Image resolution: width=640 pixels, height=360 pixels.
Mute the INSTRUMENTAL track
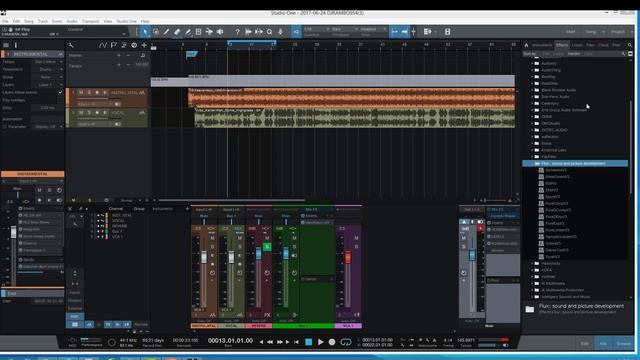pos(81,93)
